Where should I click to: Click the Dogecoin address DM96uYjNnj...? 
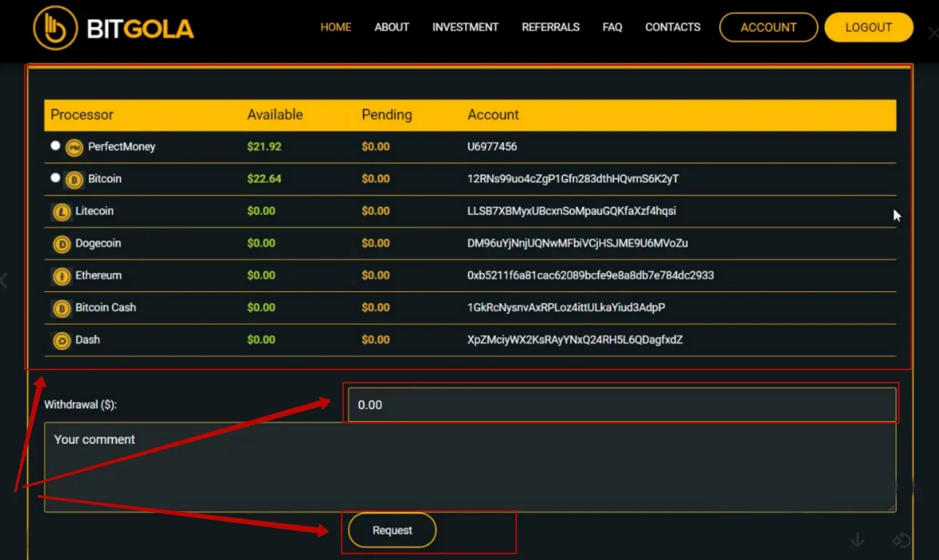[x=578, y=243]
